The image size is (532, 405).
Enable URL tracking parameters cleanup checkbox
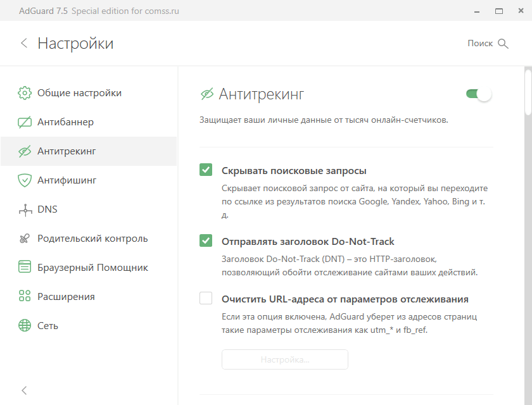(x=206, y=299)
